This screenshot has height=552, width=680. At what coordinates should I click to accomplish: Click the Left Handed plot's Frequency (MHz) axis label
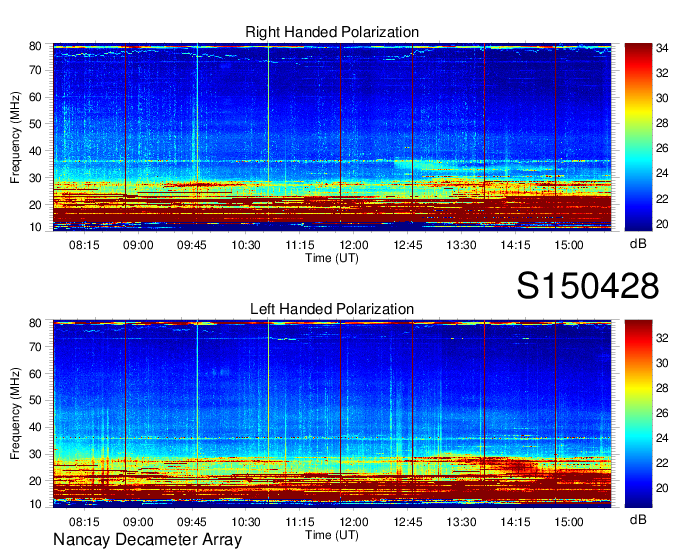15,414
